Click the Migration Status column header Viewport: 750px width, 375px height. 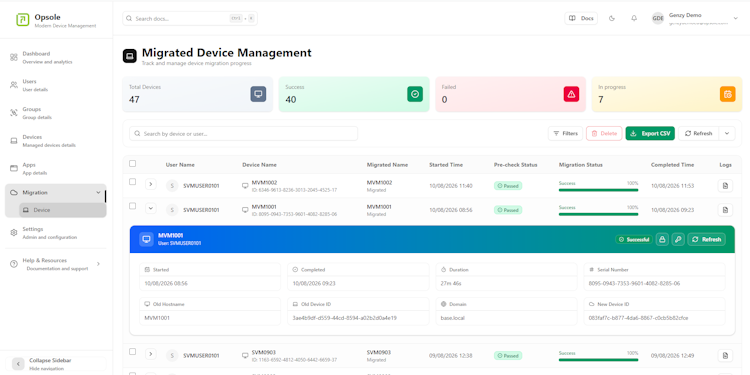(x=581, y=165)
